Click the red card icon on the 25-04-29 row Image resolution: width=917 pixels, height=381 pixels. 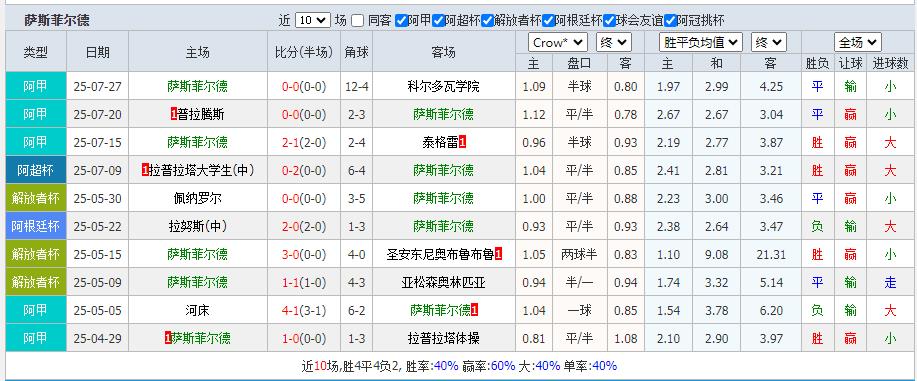coord(167,338)
